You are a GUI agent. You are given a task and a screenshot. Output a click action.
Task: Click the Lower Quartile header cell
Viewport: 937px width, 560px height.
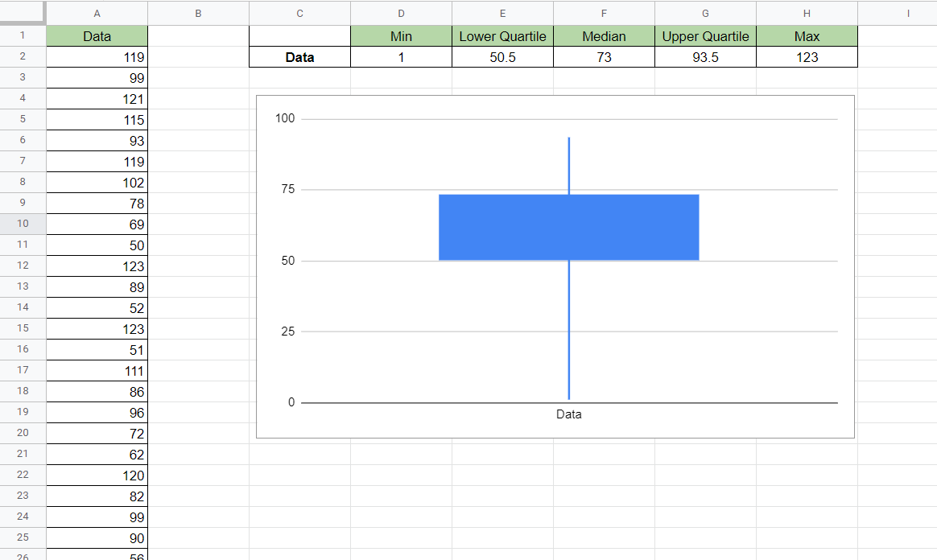(x=502, y=36)
